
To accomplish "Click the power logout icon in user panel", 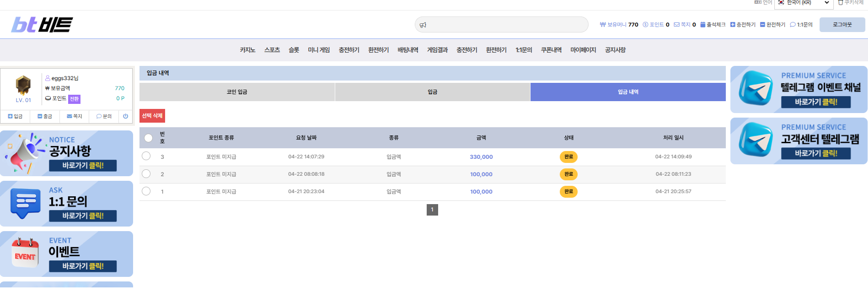I will (x=126, y=116).
